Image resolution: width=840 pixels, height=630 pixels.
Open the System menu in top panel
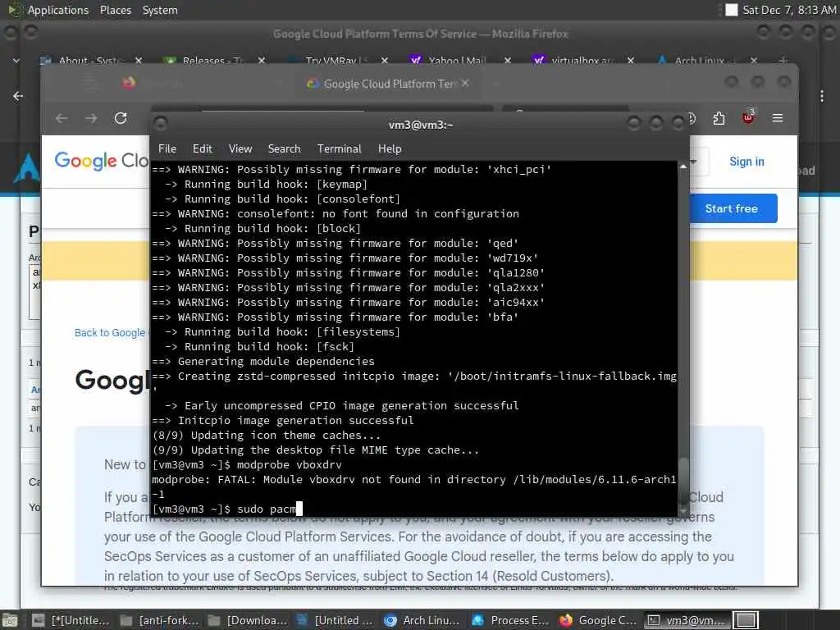click(x=160, y=10)
